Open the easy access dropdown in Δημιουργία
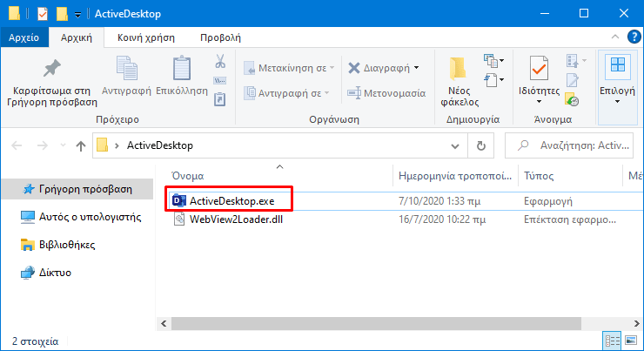This screenshot has height=351, width=644. click(x=493, y=80)
